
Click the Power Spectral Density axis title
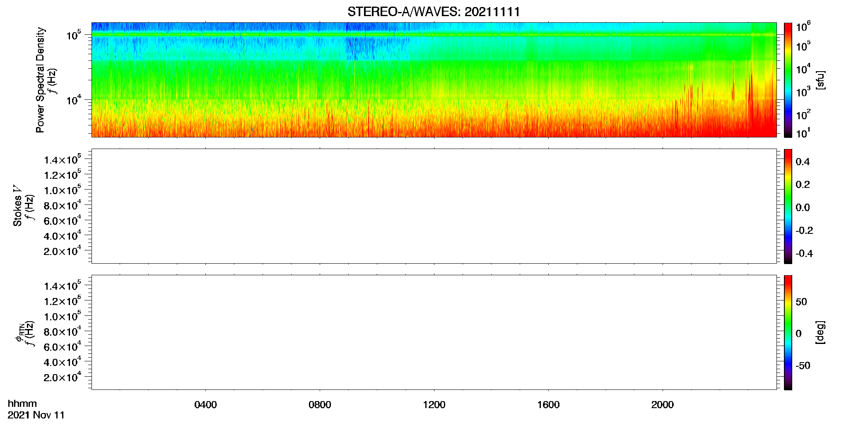[x=40, y=80]
